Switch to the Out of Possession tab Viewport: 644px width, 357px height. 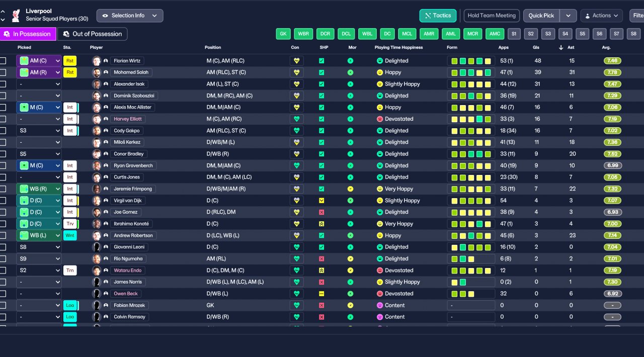(93, 34)
